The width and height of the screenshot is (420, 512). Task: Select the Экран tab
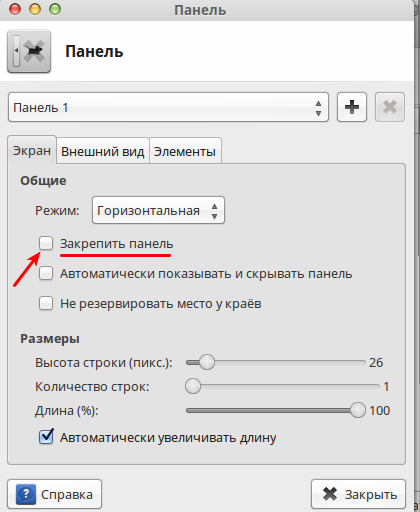[x=32, y=150]
